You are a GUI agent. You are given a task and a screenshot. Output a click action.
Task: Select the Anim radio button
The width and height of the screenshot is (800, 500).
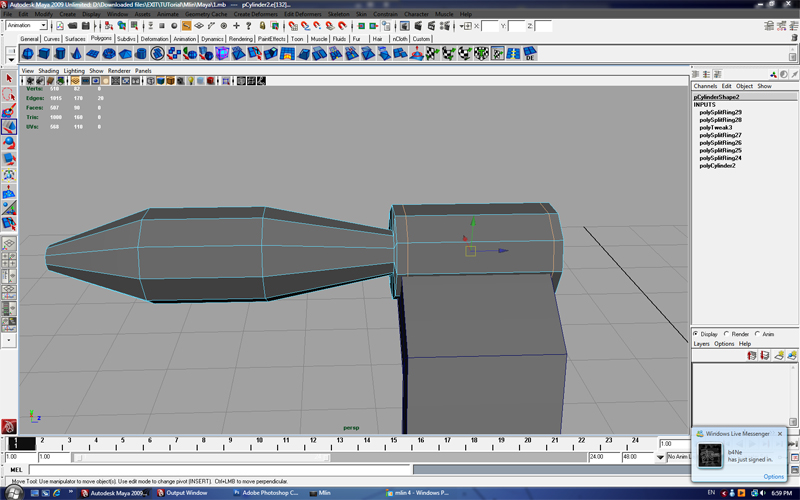tap(758, 334)
